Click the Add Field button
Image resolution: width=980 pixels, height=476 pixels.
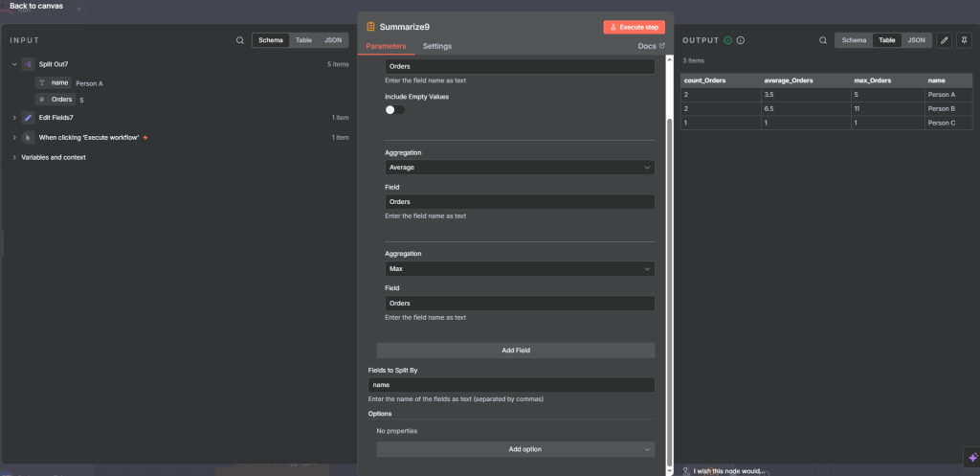[x=515, y=351]
